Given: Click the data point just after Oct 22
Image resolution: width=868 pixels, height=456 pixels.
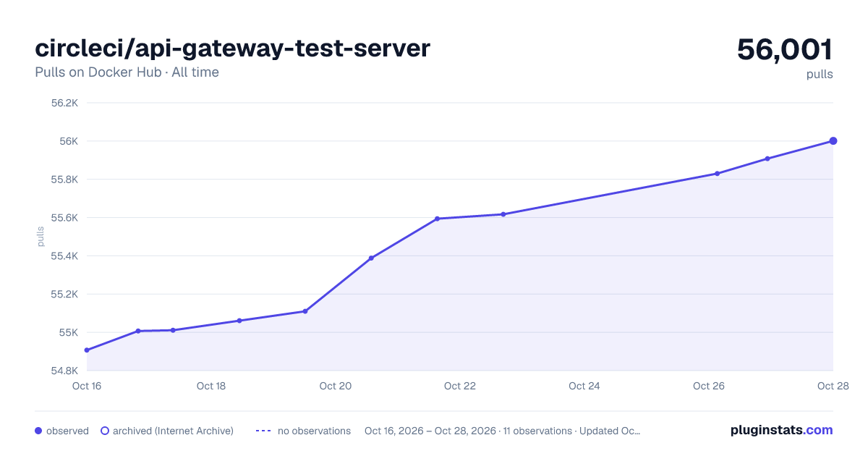Looking at the screenshot, I should (503, 214).
